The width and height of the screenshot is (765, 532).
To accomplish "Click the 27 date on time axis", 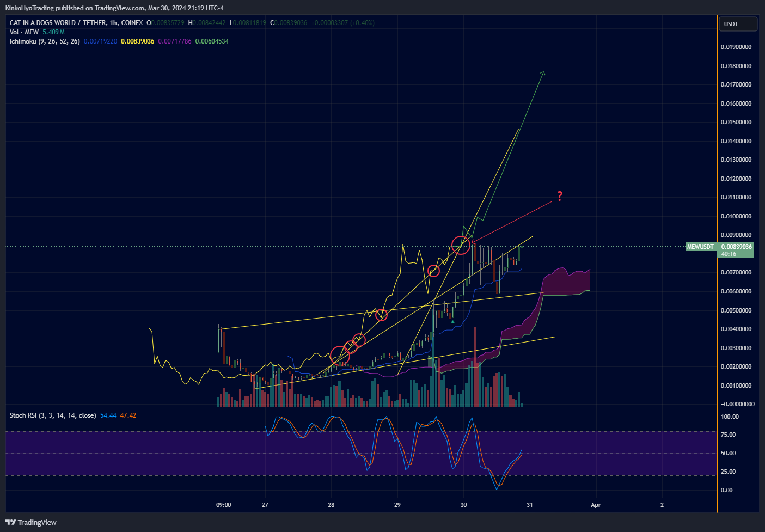I will coord(265,505).
